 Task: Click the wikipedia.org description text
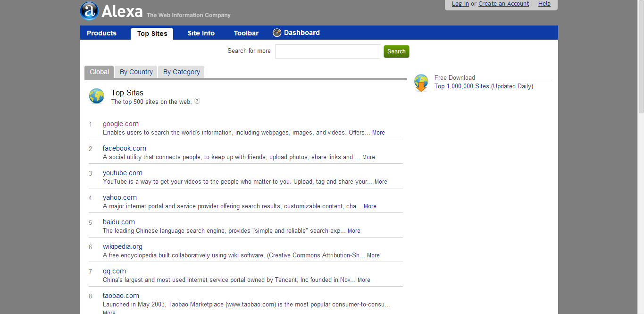234,255
